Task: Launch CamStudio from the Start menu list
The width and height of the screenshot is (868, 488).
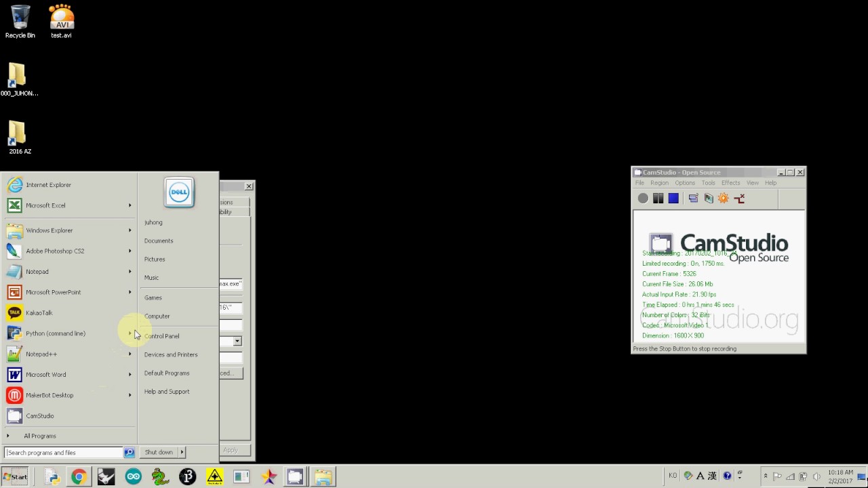Action: click(69, 416)
